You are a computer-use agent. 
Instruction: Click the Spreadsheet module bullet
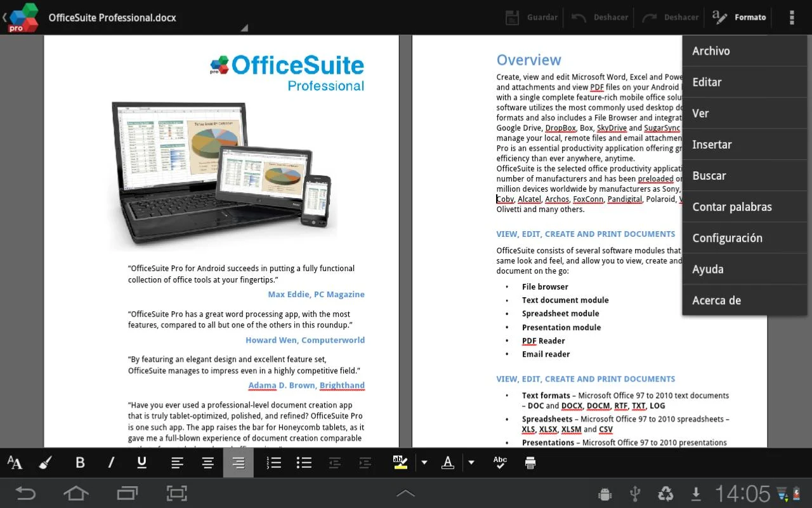[560, 314]
